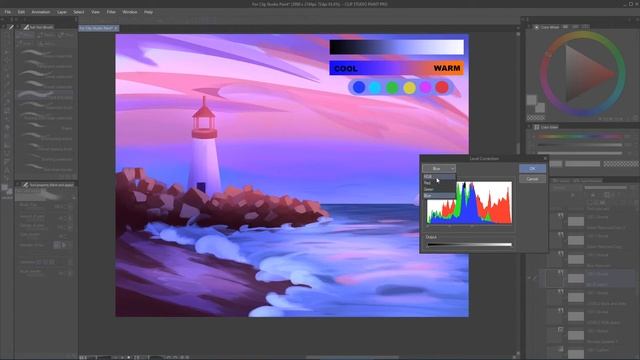This screenshot has width=640, height=360.
Task: Click the second slider in Color Slider panel
Action: 580,145
